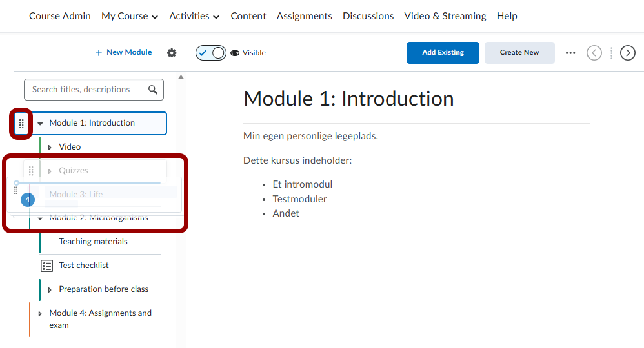Click the drag handle beside Module 1: Introduction

pyautogui.click(x=21, y=123)
